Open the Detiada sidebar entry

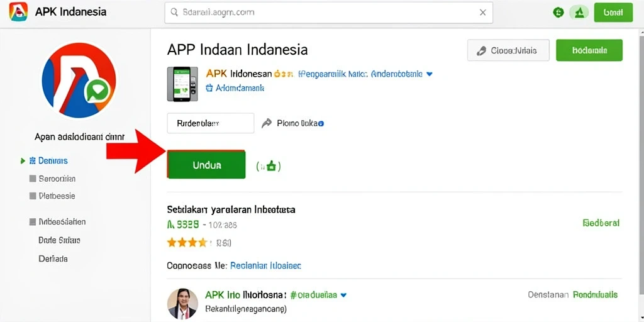pos(53,258)
